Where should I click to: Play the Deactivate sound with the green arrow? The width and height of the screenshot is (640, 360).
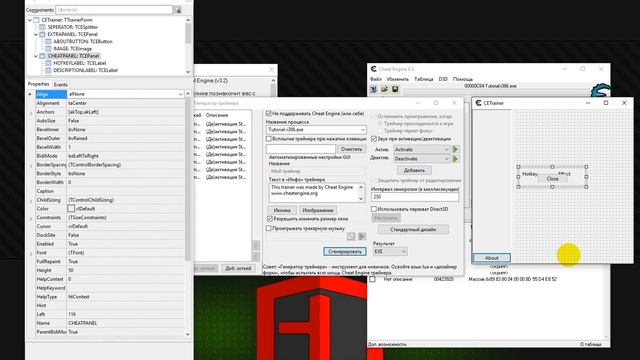456,158
